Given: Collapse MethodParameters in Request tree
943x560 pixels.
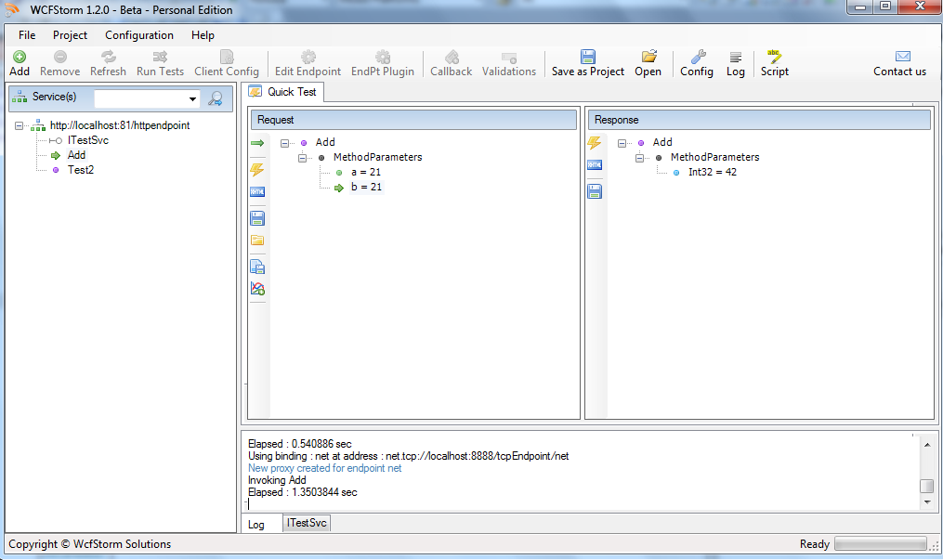Looking at the screenshot, I should [x=303, y=158].
